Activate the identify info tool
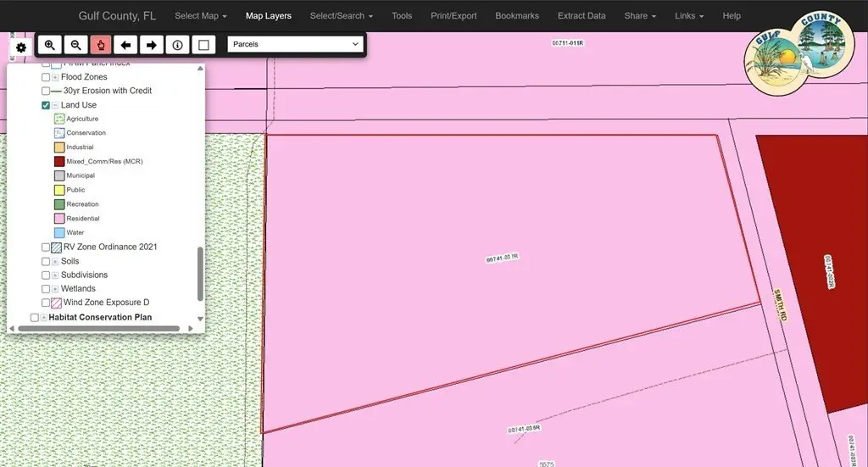Screen dimensions: 868x467 177,45
